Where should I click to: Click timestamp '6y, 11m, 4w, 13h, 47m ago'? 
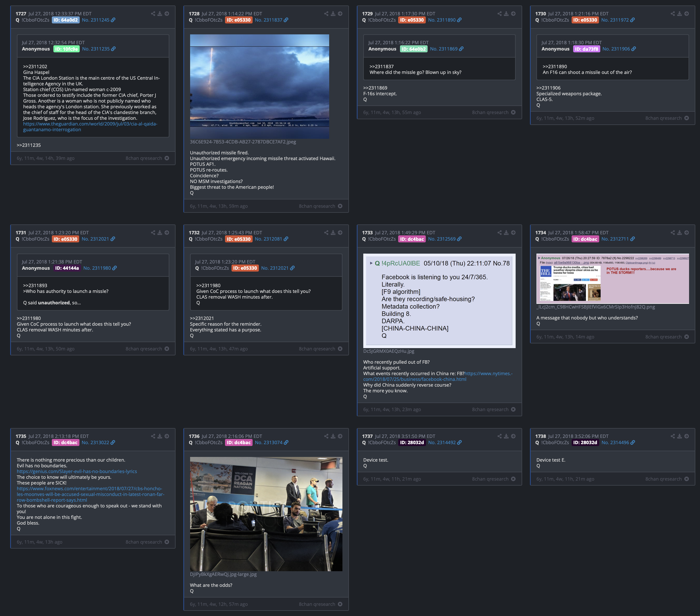point(219,349)
